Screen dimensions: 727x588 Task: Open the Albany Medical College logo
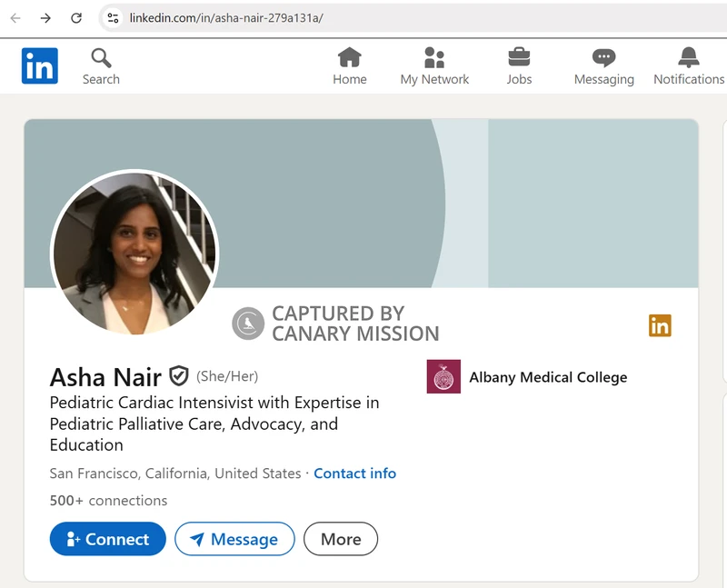pos(443,376)
